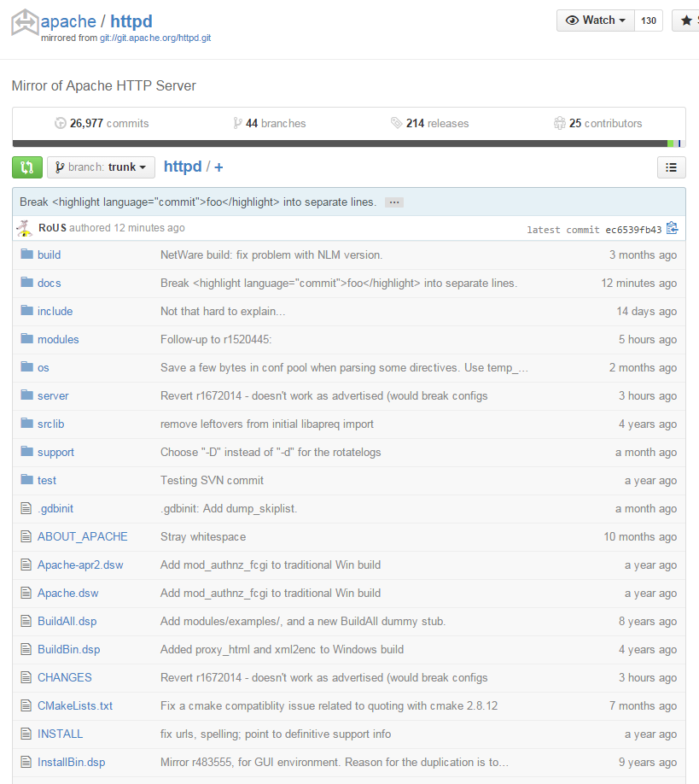Open the InstallBin.dsp file
Screen dimensions: 699x784
[72, 762]
